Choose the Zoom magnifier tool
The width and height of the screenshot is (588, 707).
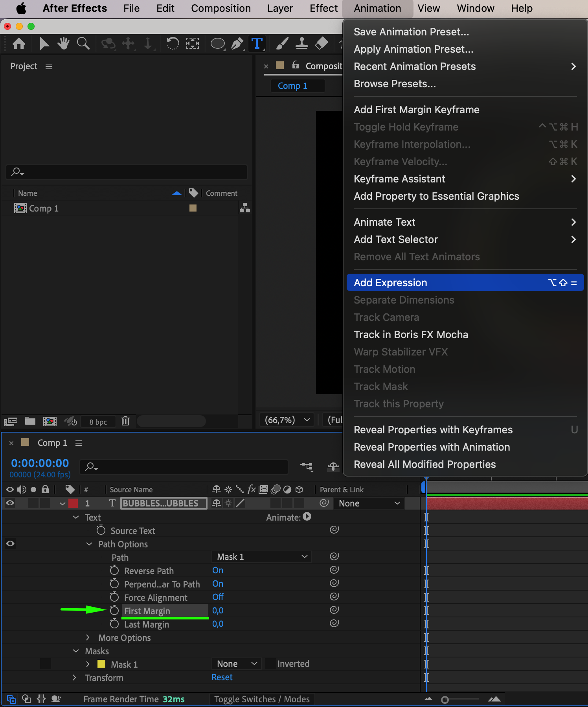(x=83, y=43)
